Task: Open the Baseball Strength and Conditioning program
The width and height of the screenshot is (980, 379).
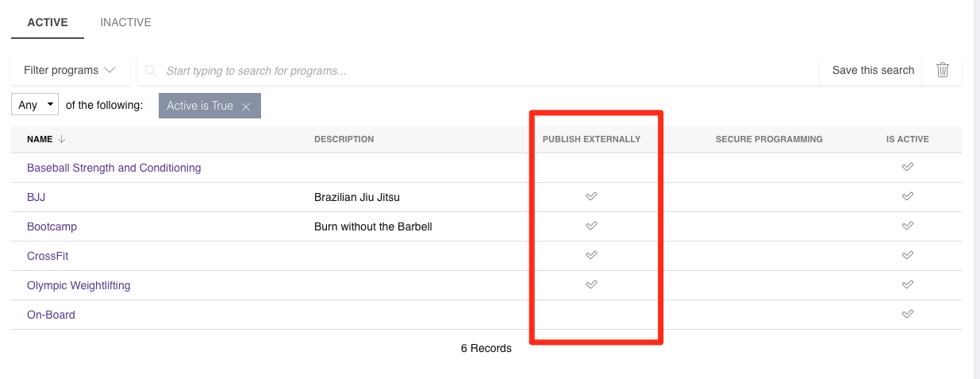Action: tap(113, 168)
